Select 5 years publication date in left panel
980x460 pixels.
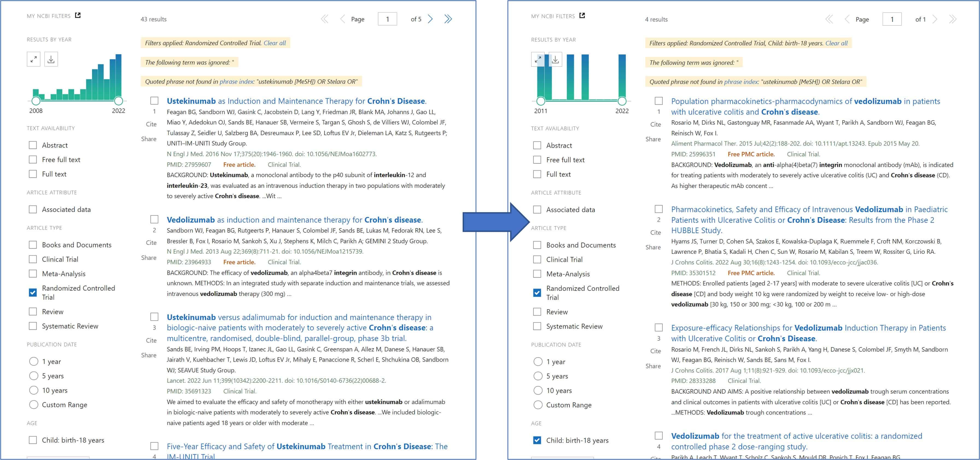tap(33, 376)
